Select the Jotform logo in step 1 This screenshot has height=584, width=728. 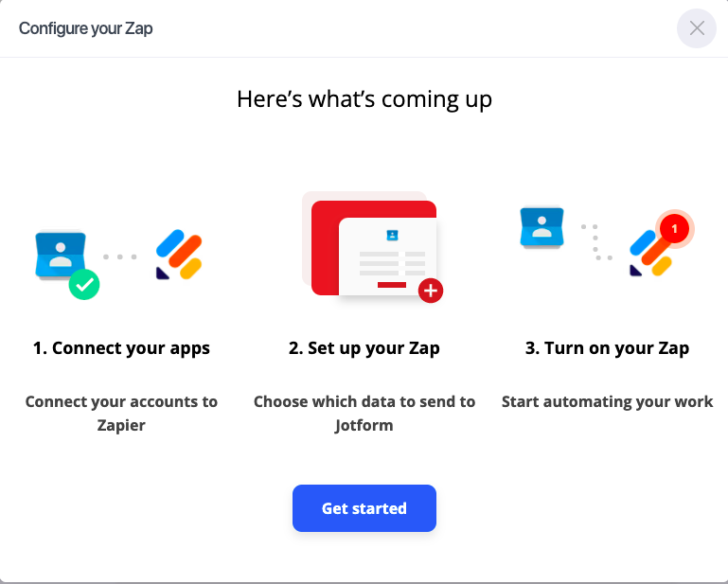[179, 256]
